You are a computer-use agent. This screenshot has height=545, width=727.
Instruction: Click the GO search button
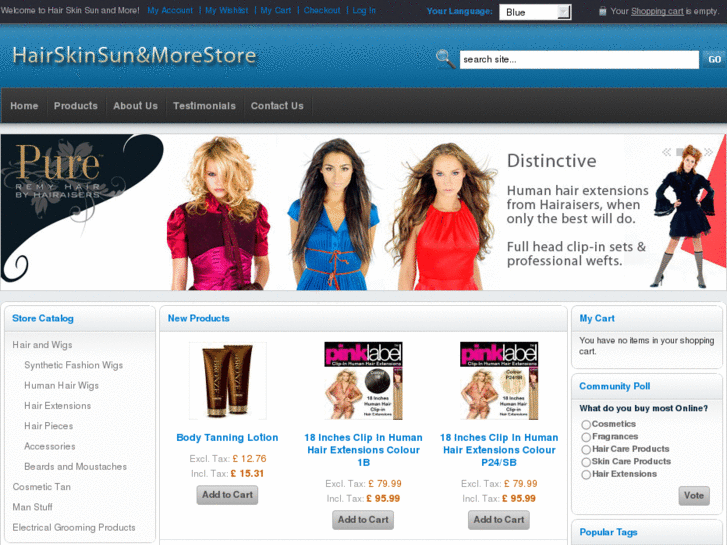tap(714, 59)
